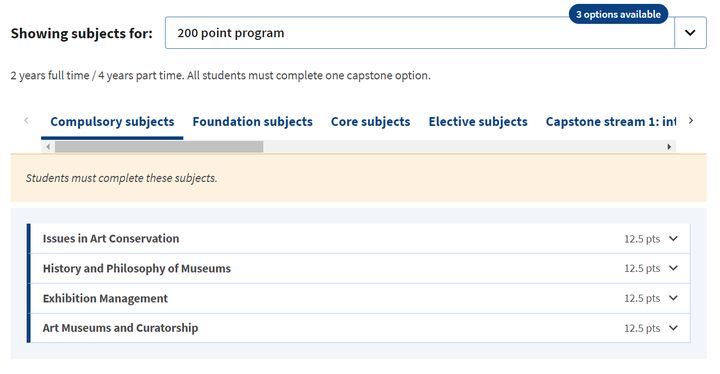Switch to Foundation subjects tab
The image size is (720, 374).
pos(253,122)
